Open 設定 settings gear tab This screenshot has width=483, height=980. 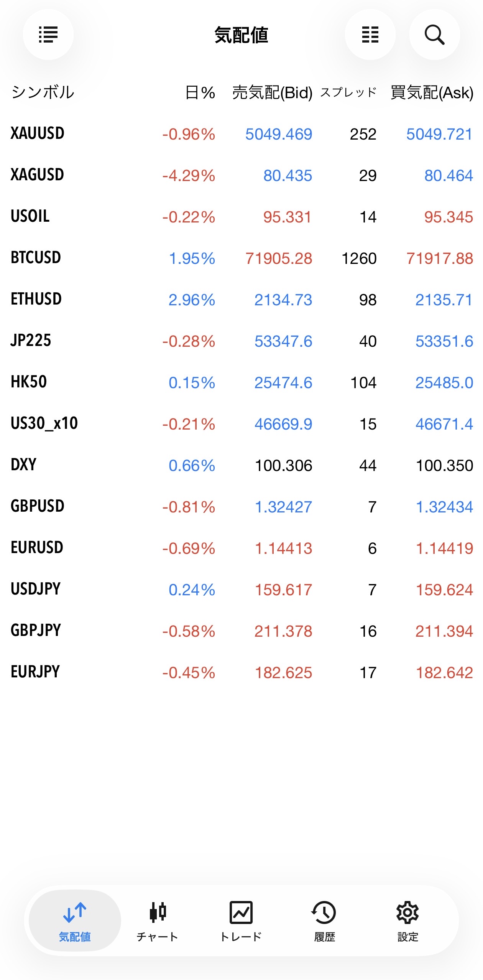coord(407,921)
